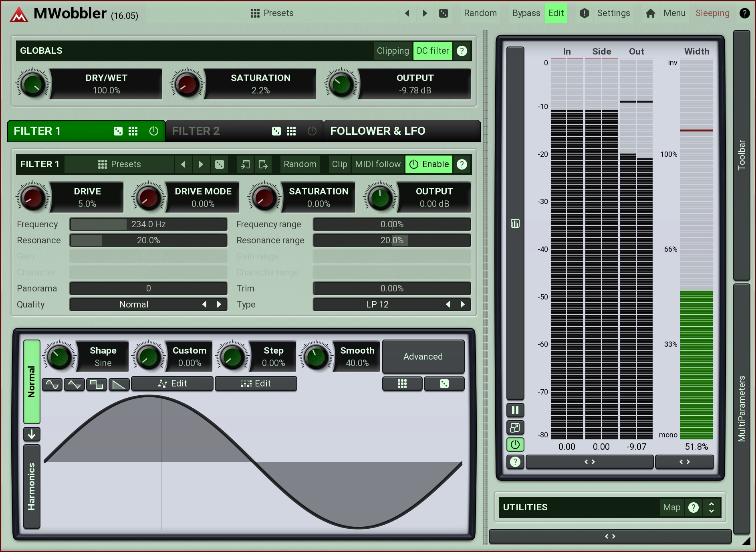Image resolution: width=756 pixels, height=552 pixels.
Task: Select the sawtooth wave shape icon
Action: [x=119, y=384]
